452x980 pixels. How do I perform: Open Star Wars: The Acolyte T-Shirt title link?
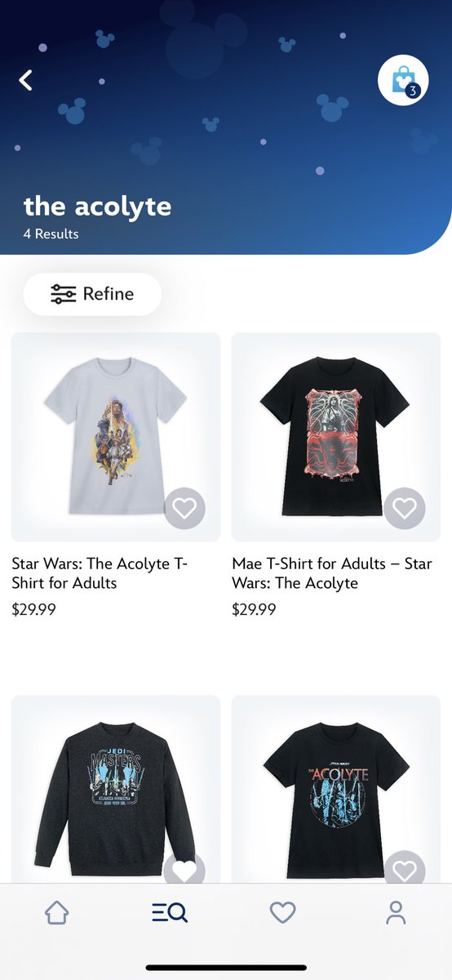[x=100, y=573]
